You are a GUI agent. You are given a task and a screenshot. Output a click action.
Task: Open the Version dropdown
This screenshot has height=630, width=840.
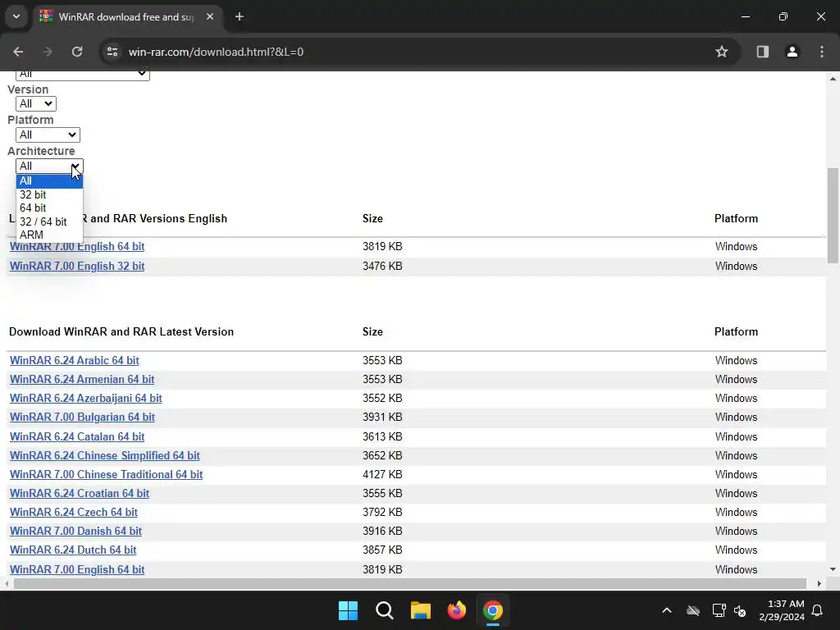36,104
